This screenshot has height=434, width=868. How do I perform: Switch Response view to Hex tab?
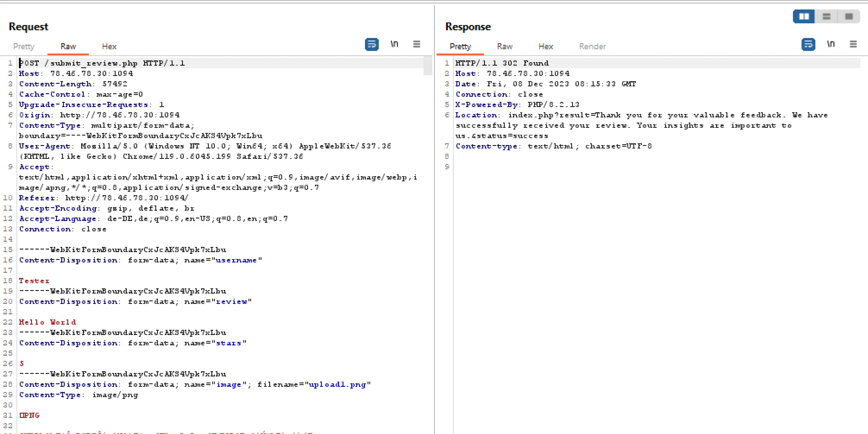click(546, 47)
